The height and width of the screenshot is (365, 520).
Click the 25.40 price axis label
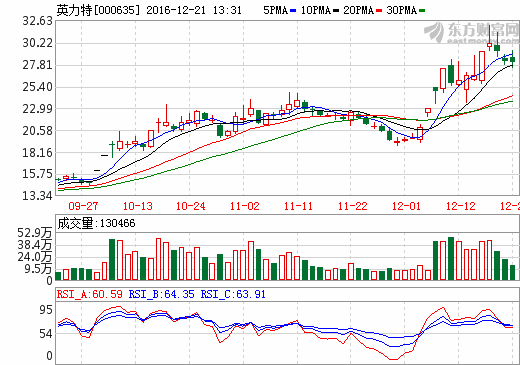click(x=37, y=87)
